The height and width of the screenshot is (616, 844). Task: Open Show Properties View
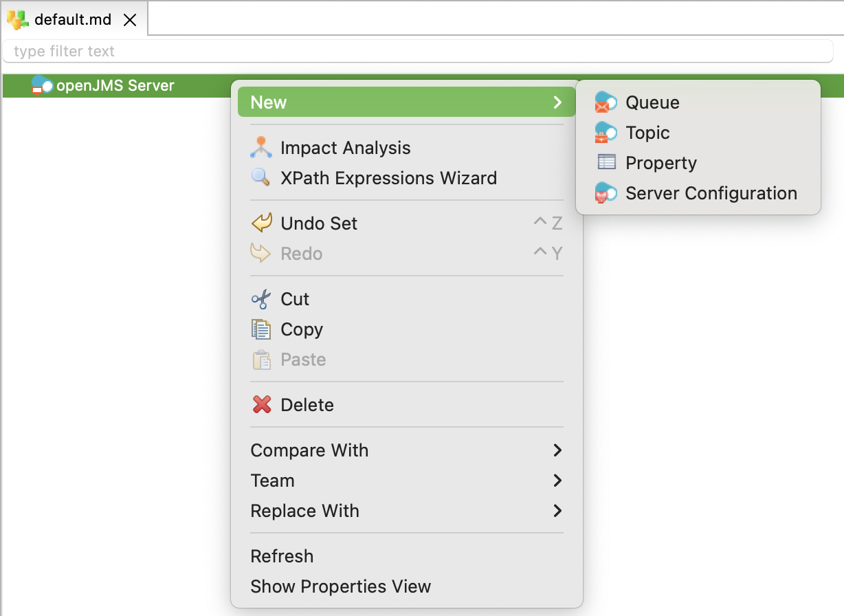(x=340, y=586)
